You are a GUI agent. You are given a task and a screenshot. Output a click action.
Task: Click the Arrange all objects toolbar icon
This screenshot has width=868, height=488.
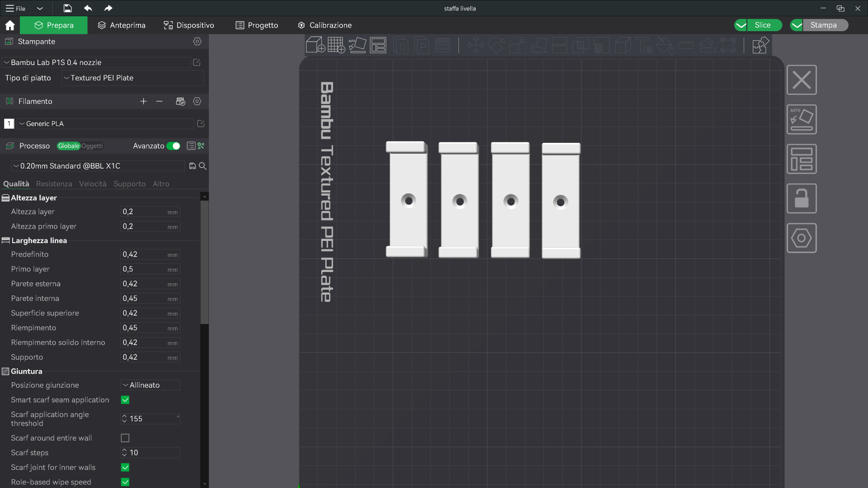coord(378,45)
